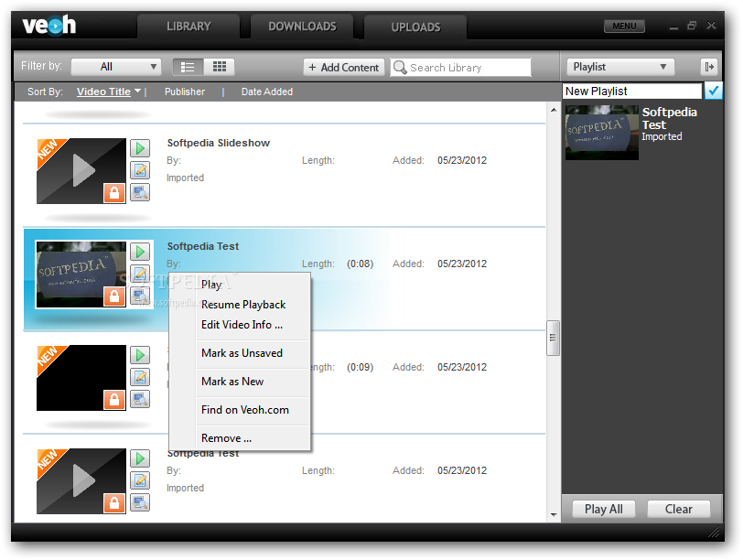Open the Softpedia Slideshow thumbnail
Screen dimensions: 743x560
coord(81,171)
